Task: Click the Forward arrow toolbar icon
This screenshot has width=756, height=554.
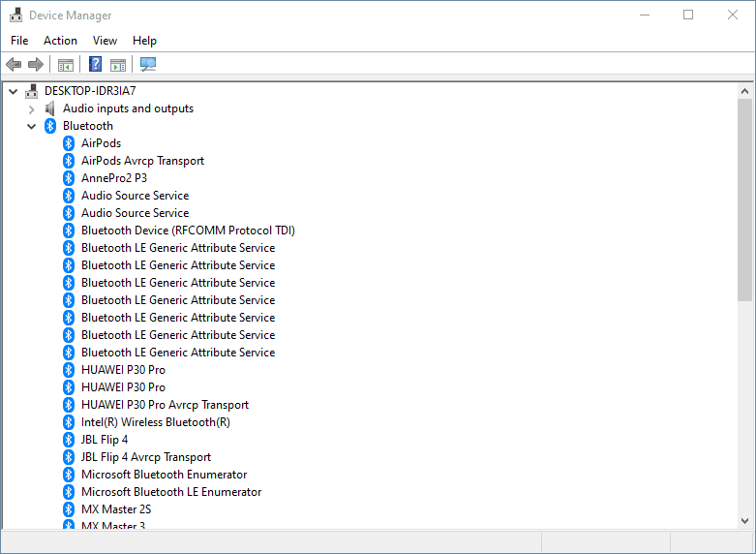Action: click(36, 64)
